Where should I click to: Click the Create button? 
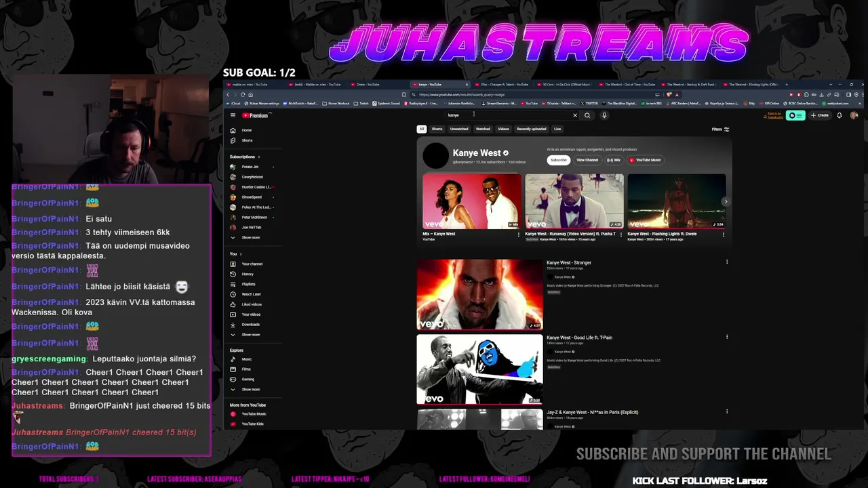(820, 115)
